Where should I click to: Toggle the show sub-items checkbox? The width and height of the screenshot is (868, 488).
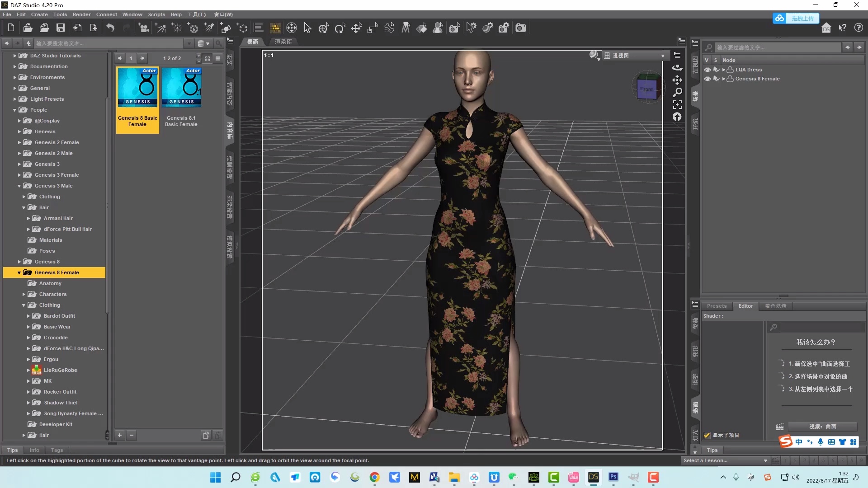click(x=707, y=435)
